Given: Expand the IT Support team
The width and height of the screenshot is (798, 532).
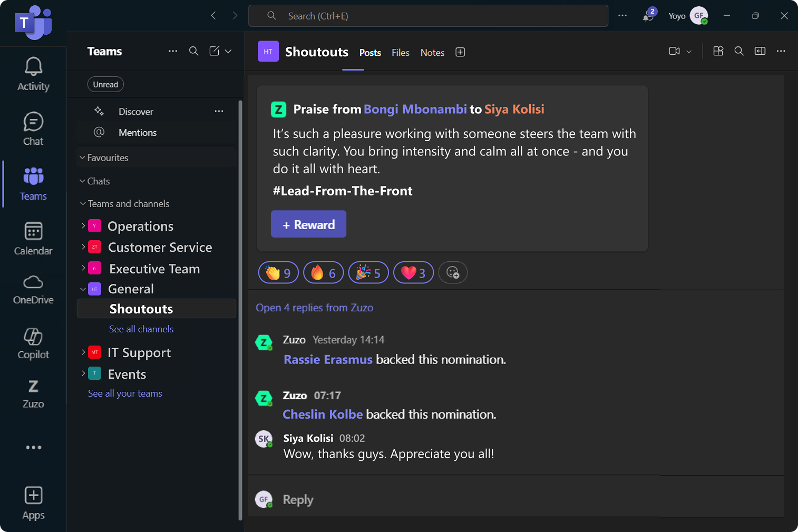Looking at the screenshot, I should [83, 352].
